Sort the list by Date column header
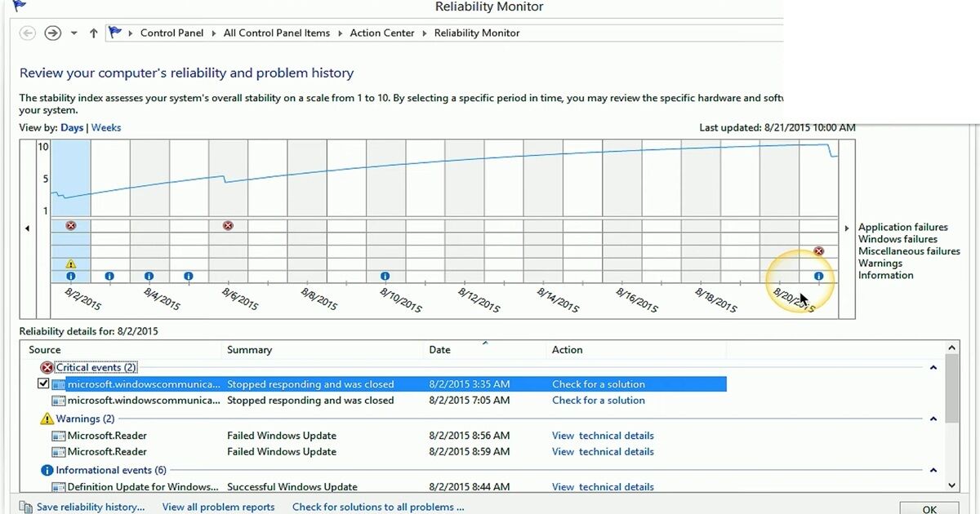This screenshot has height=514, width=980. click(x=439, y=349)
